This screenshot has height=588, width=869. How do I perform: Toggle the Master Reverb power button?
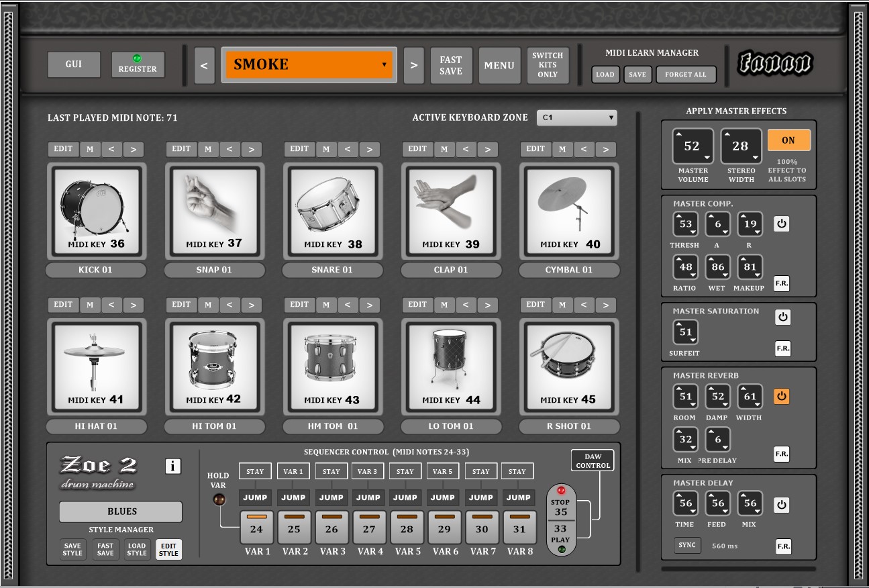coord(782,396)
